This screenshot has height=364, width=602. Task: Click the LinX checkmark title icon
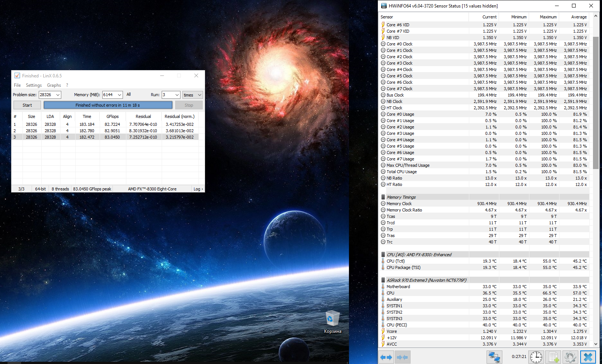click(x=17, y=76)
